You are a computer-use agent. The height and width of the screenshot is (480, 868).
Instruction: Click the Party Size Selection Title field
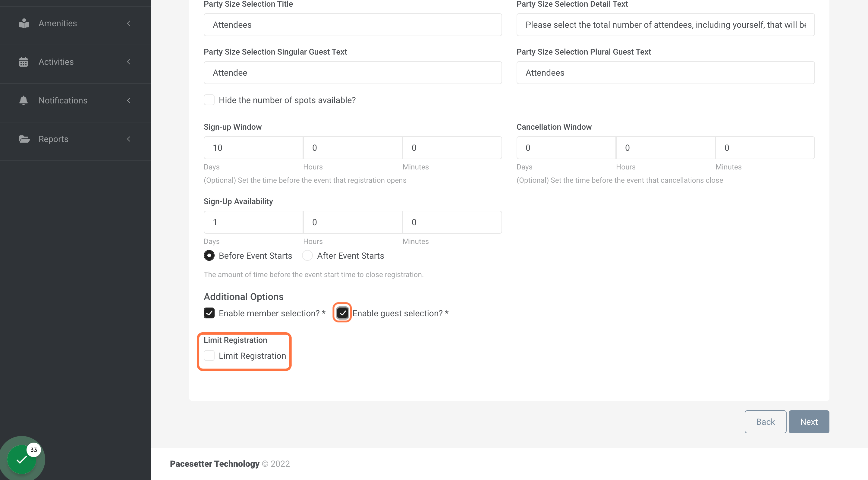pyautogui.click(x=353, y=25)
